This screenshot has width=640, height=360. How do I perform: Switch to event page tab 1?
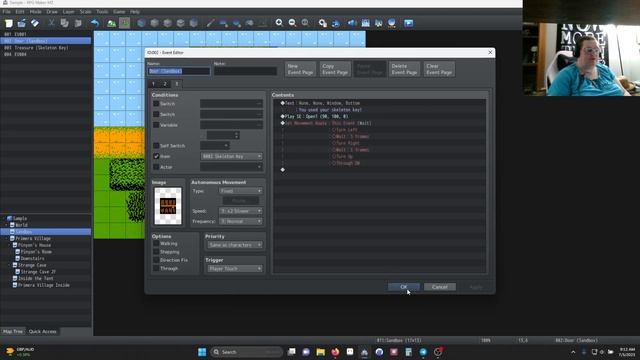point(153,84)
